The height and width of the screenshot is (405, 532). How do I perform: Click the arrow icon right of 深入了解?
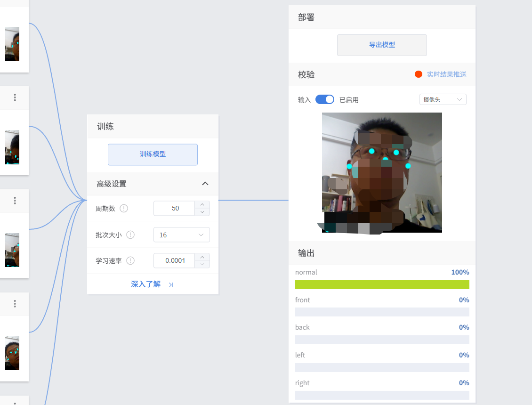(x=171, y=284)
